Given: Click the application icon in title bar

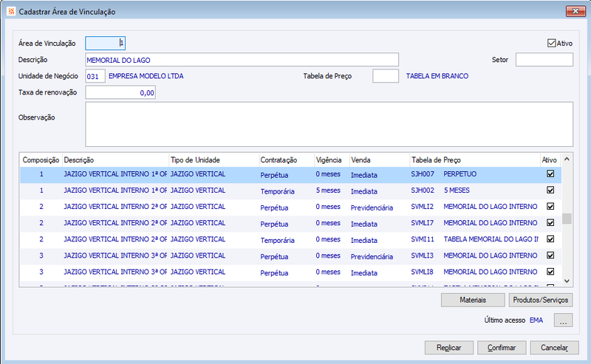Looking at the screenshot, I should pyautogui.click(x=11, y=11).
